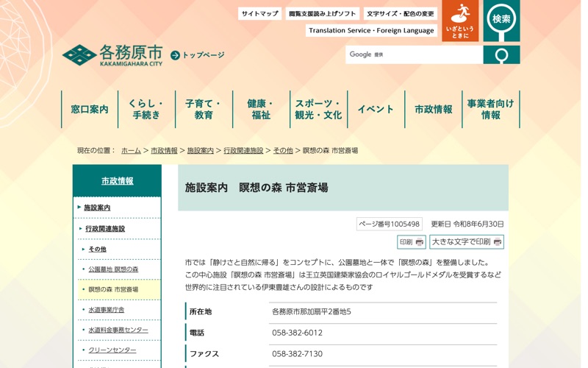Open the emergency いざというときに icon button
The image size is (588, 368).
(x=460, y=21)
